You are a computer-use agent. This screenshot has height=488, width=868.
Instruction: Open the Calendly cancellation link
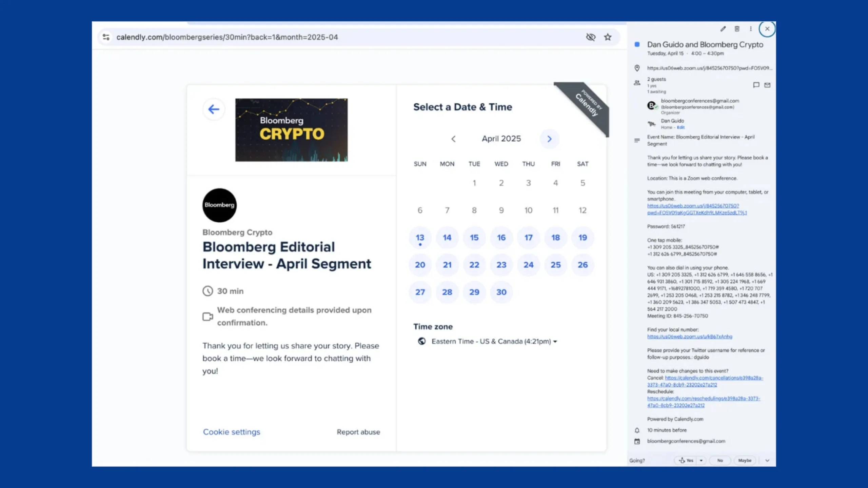[x=705, y=381]
